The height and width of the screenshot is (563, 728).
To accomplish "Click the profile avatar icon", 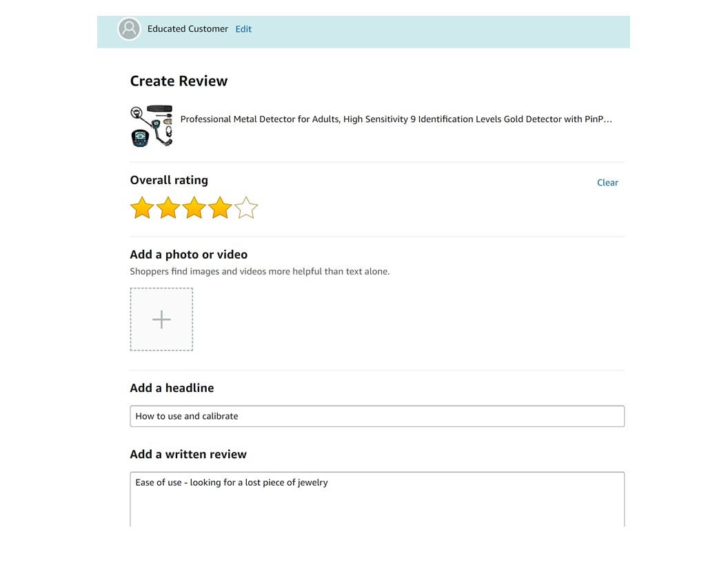I will point(129,29).
